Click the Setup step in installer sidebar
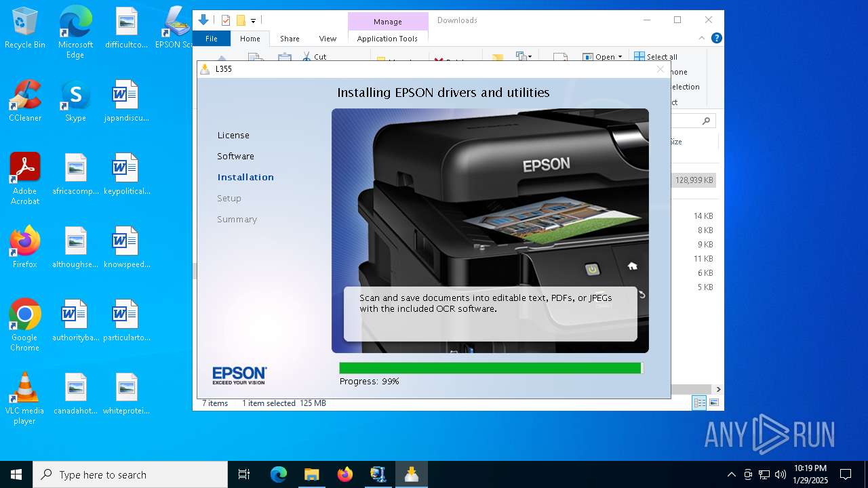 [229, 199]
